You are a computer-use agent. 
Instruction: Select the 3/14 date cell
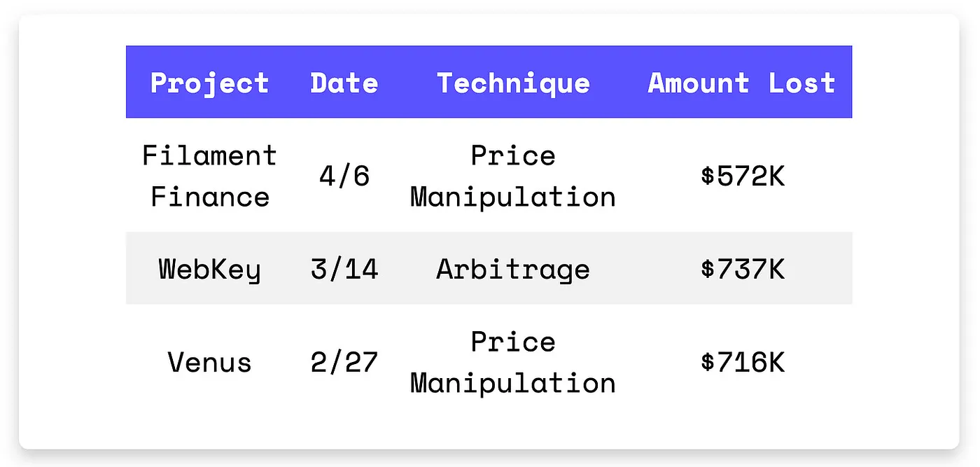point(344,269)
